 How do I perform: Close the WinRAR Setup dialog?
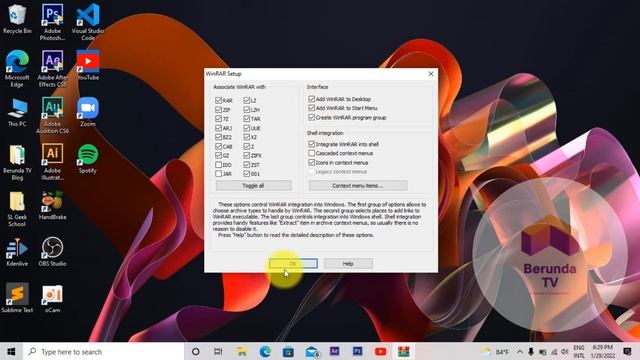[431, 74]
